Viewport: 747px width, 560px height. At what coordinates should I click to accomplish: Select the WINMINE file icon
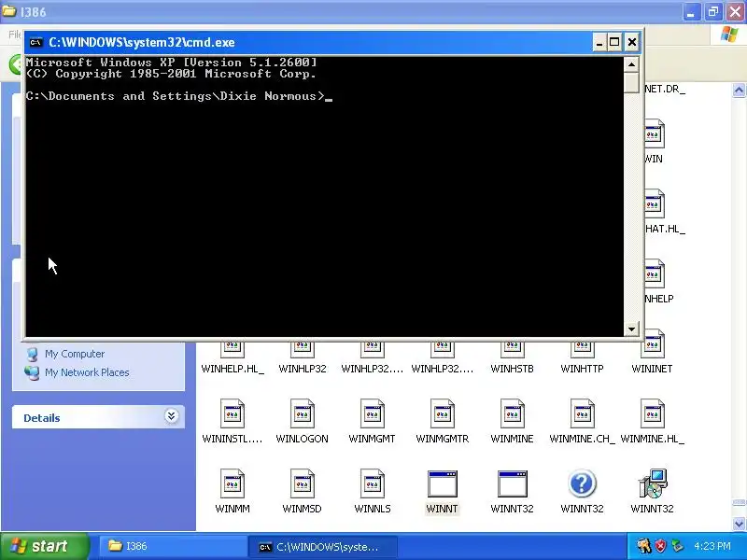[x=512, y=413]
